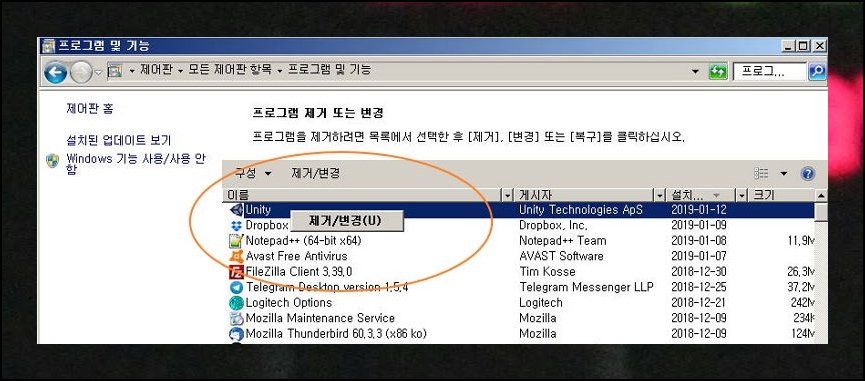Open filter dropdown on 설치 date column
Image resolution: width=865 pixels, height=381 pixels.
pos(742,195)
